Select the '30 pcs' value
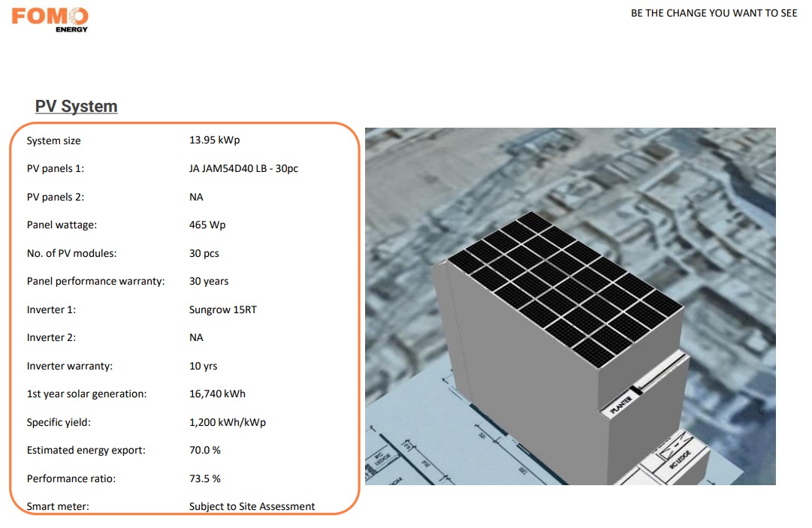 pos(204,254)
